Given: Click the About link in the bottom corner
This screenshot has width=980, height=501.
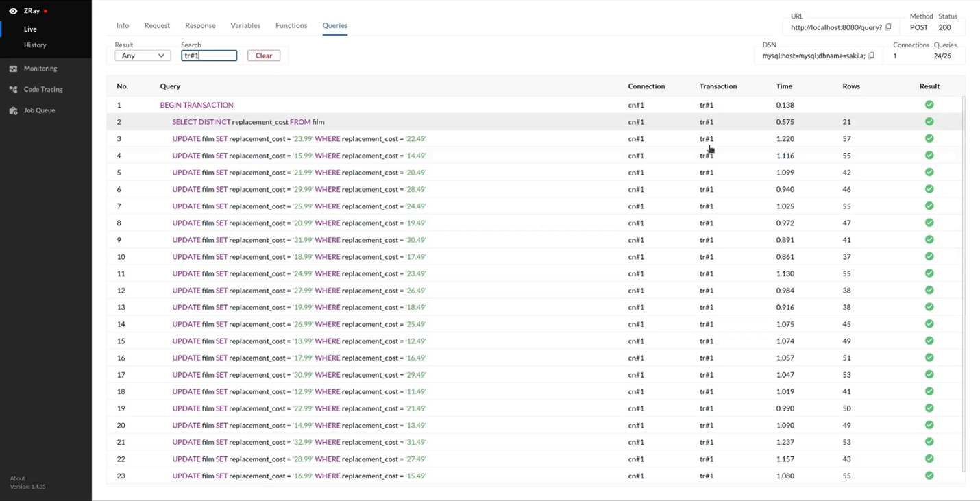Looking at the screenshot, I should (x=17, y=478).
